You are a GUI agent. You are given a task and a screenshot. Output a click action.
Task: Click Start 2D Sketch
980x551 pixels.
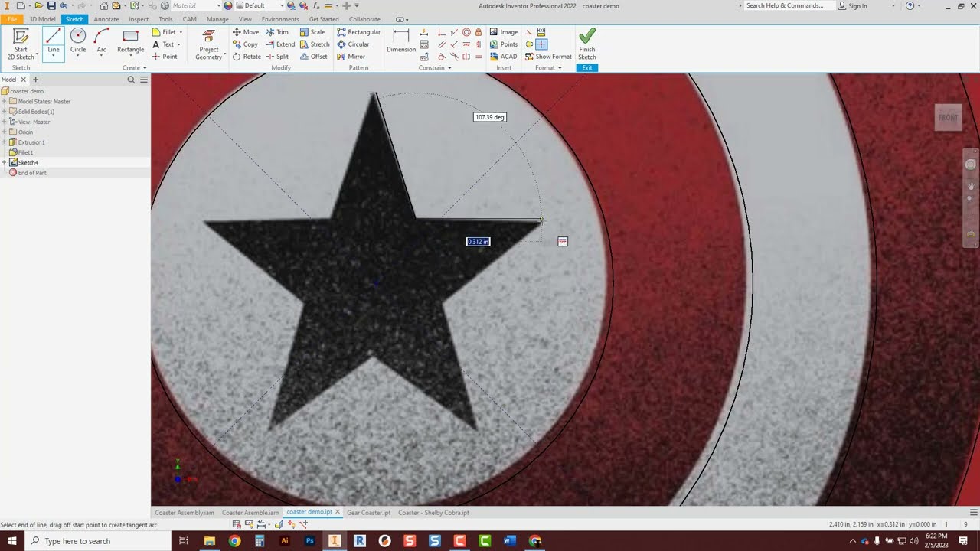(x=21, y=44)
